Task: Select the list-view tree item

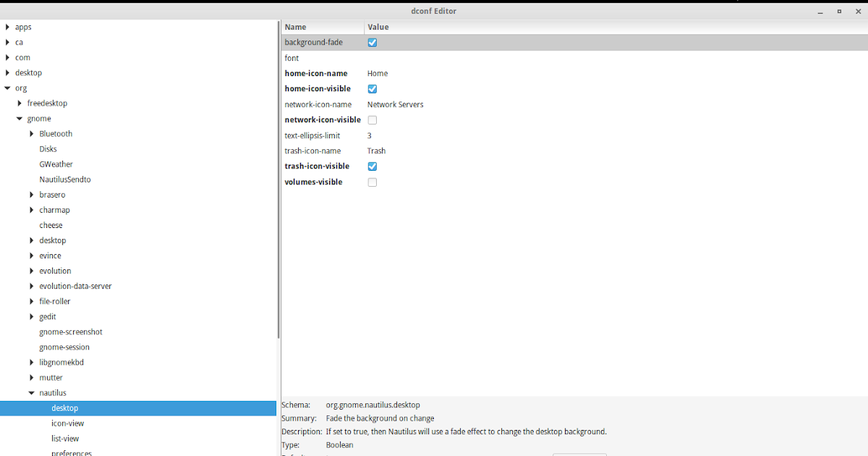Action: [65, 439]
